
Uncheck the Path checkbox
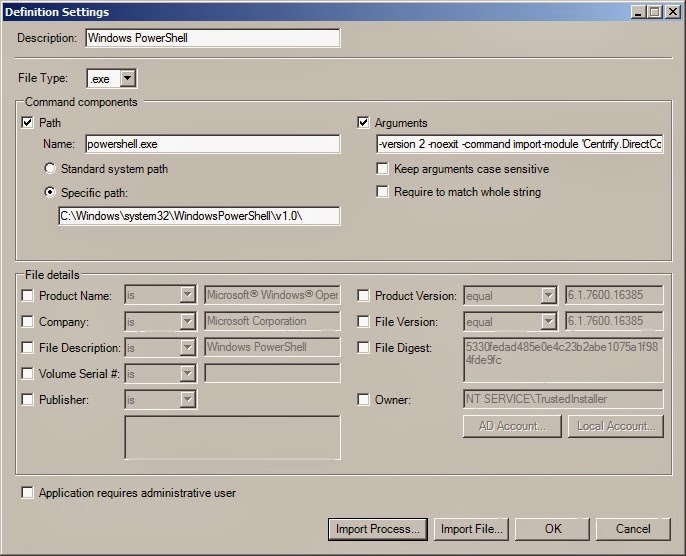[28, 122]
